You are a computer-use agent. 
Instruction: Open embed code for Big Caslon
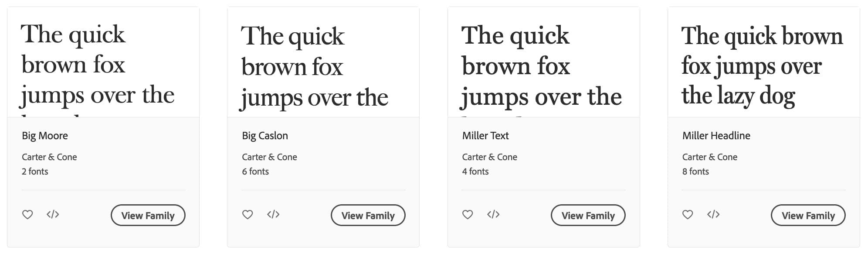(x=274, y=214)
